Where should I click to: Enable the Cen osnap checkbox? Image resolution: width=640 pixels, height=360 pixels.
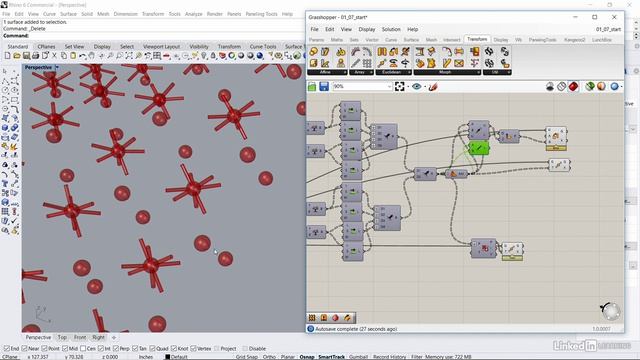pyautogui.click(x=83, y=349)
